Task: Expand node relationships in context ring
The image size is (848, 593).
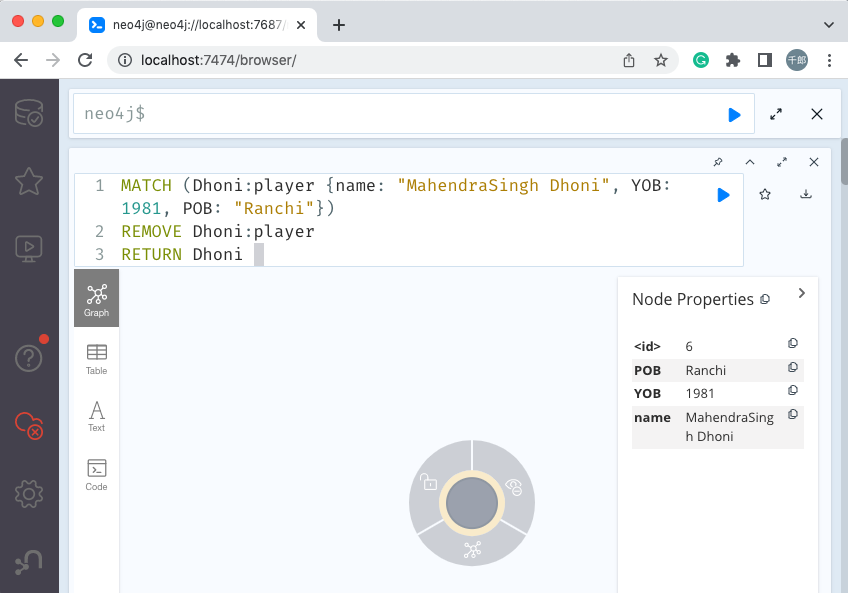Action: tap(472, 550)
